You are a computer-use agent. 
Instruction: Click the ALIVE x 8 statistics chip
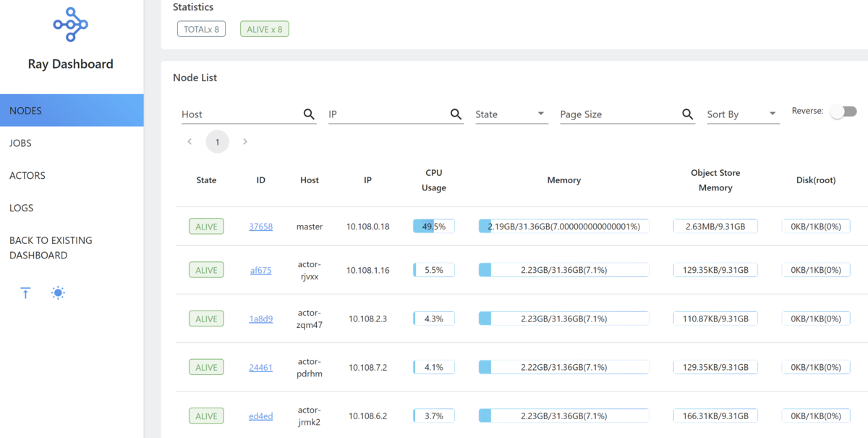click(x=265, y=30)
